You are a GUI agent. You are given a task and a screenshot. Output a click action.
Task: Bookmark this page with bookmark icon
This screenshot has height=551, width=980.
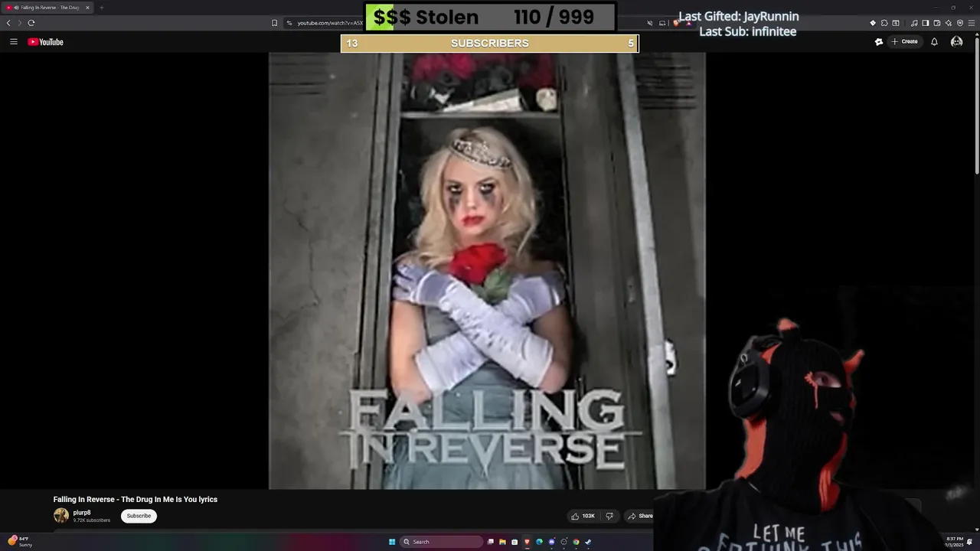click(x=274, y=23)
